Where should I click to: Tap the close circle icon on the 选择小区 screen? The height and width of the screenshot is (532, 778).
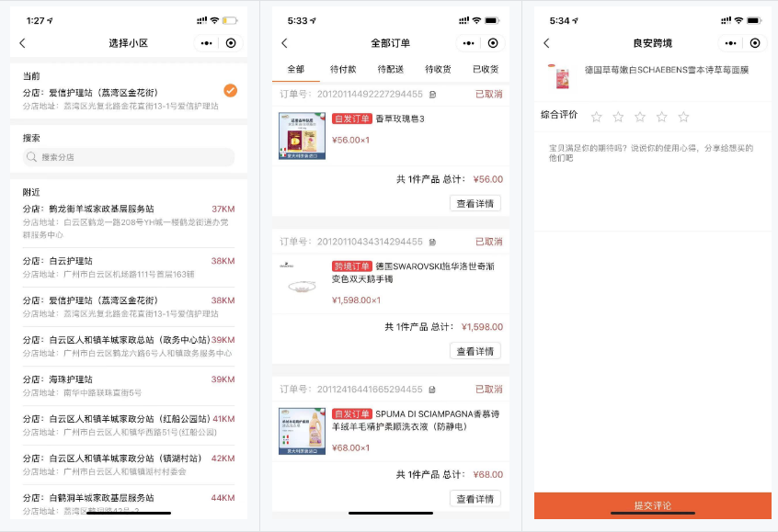click(231, 43)
